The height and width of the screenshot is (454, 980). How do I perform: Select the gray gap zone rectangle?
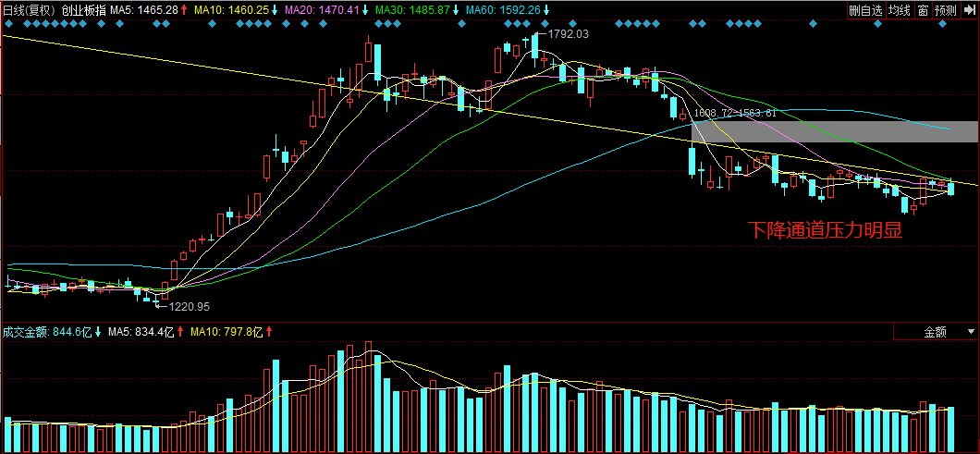(834, 132)
